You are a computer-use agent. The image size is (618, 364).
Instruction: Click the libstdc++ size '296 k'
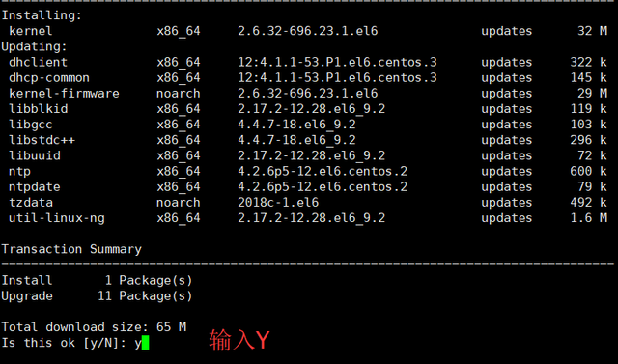[x=588, y=140]
